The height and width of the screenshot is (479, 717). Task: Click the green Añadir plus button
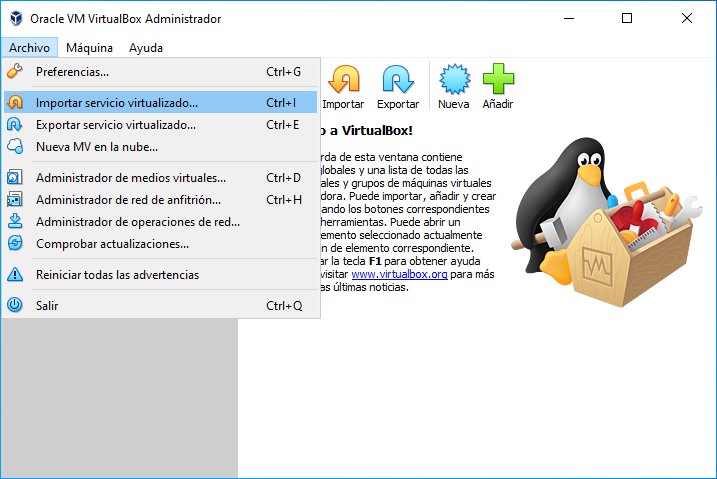coord(498,87)
